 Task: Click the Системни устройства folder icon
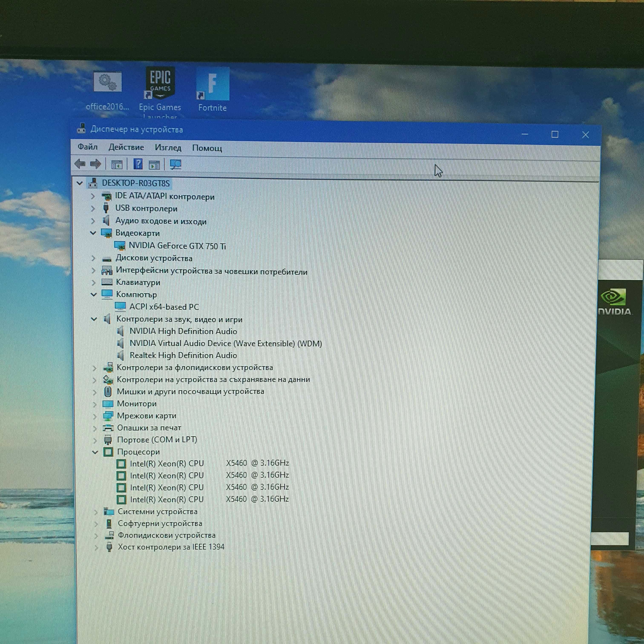[109, 511]
